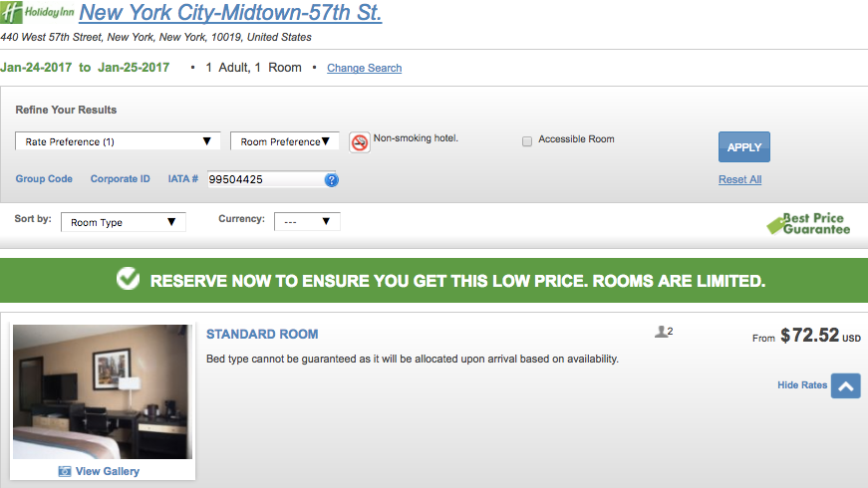Click the Bed type cannot be guaranteed description

pos(413,359)
